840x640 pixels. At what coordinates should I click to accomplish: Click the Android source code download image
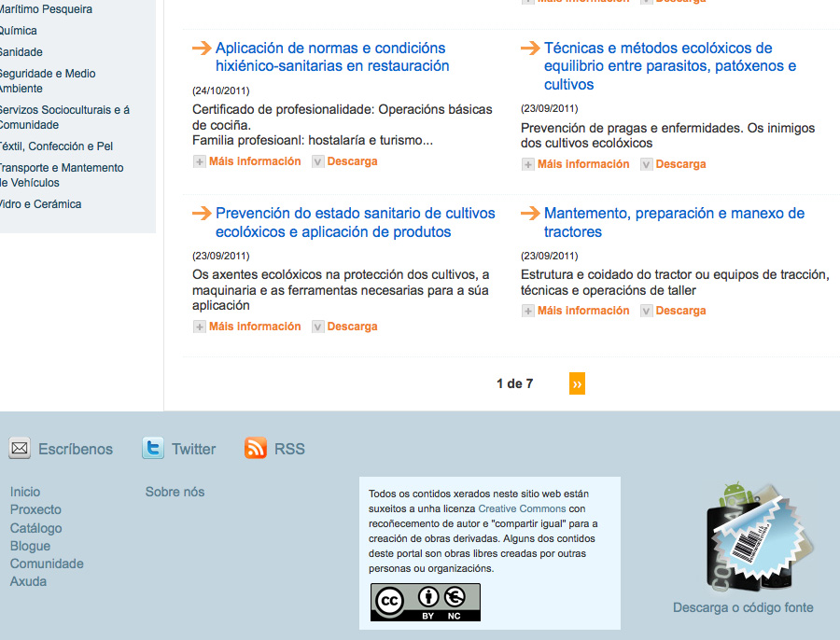pos(758,536)
